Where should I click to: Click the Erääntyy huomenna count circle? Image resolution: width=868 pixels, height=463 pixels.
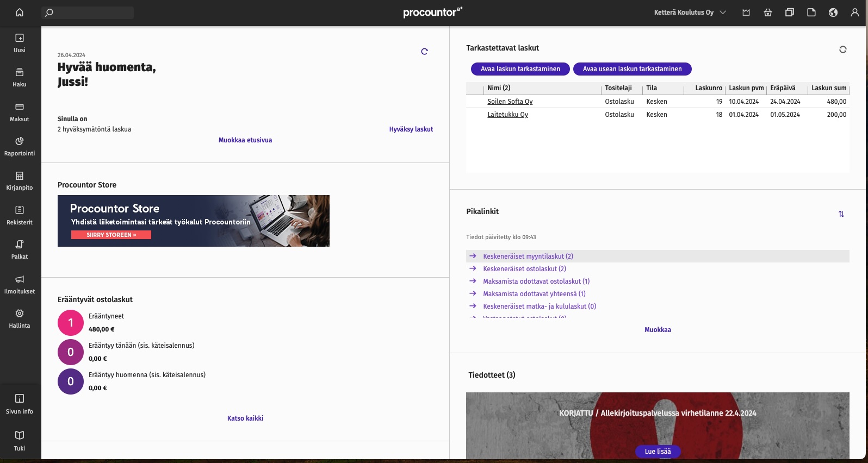click(x=71, y=381)
